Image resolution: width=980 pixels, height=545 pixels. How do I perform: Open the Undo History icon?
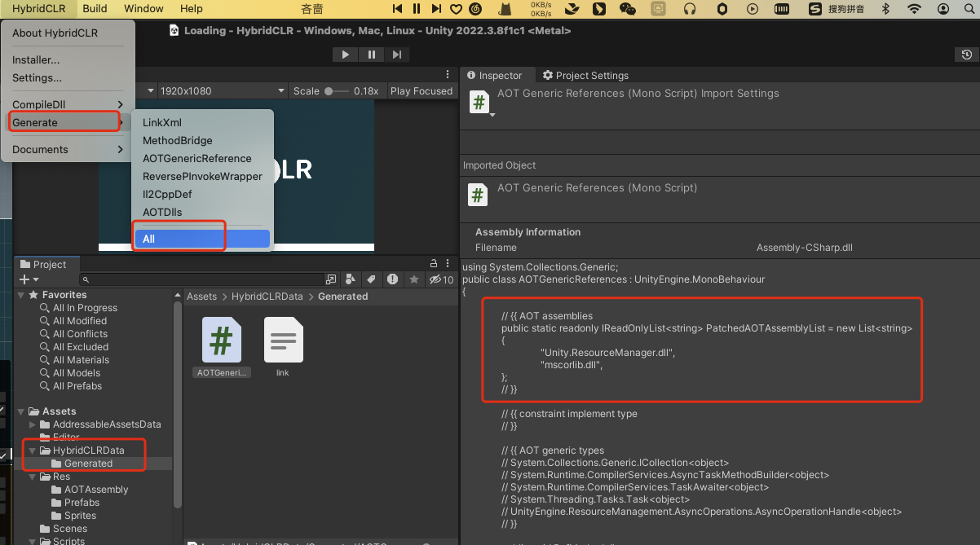point(966,55)
